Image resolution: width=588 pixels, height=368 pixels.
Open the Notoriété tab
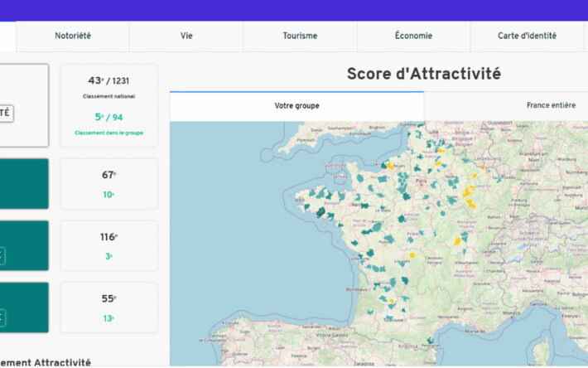point(73,36)
